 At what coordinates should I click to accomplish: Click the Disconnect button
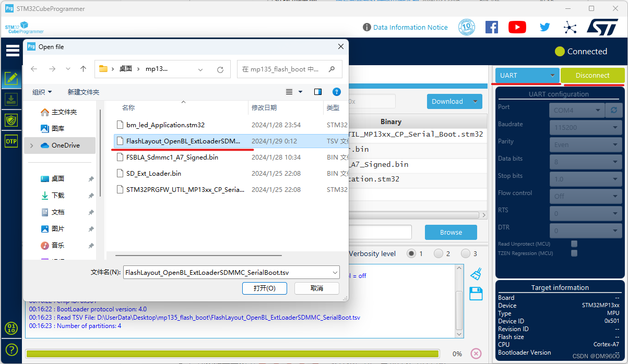(593, 76)
